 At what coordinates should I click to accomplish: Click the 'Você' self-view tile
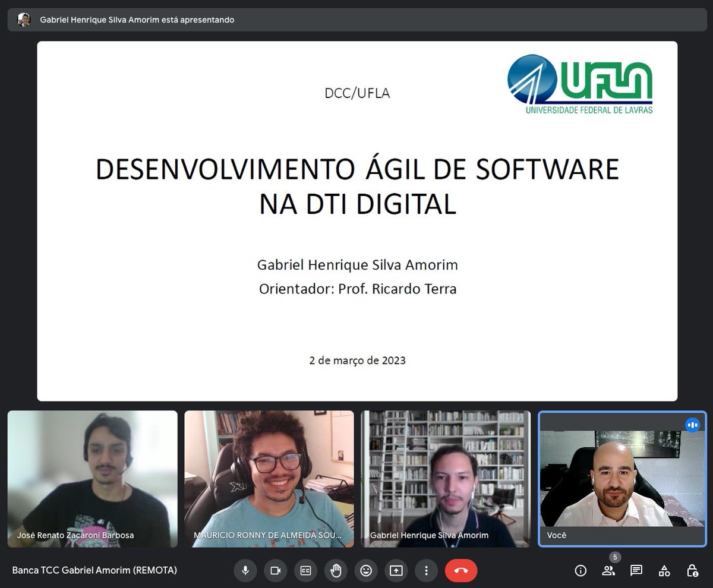tap(622, 479)
